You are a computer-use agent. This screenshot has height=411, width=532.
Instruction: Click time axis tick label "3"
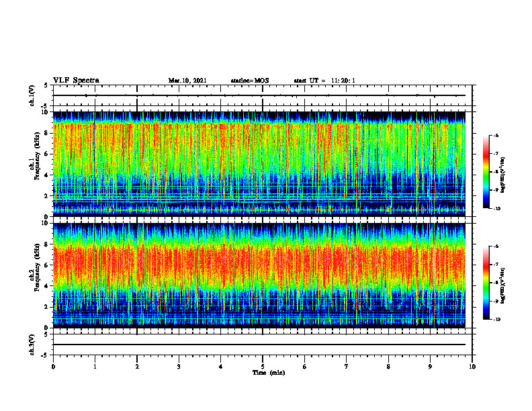pos(179,367)
